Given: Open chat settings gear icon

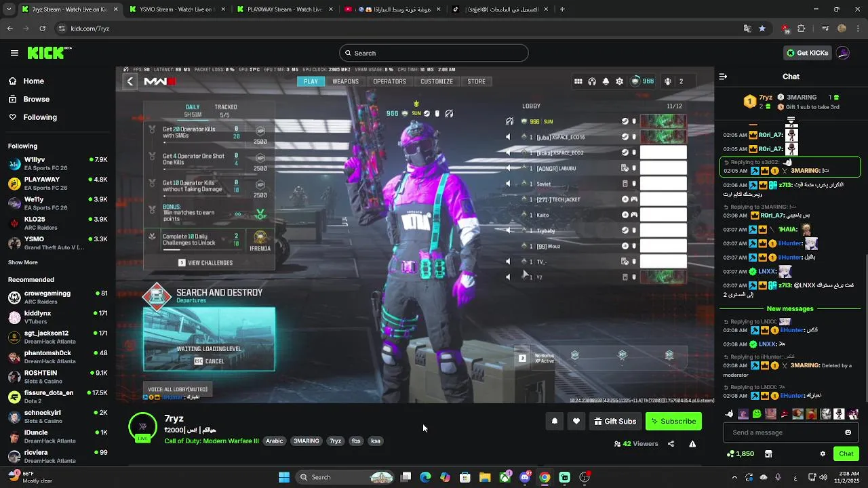Looking at the screenshot, I should [x=823, y=453].
